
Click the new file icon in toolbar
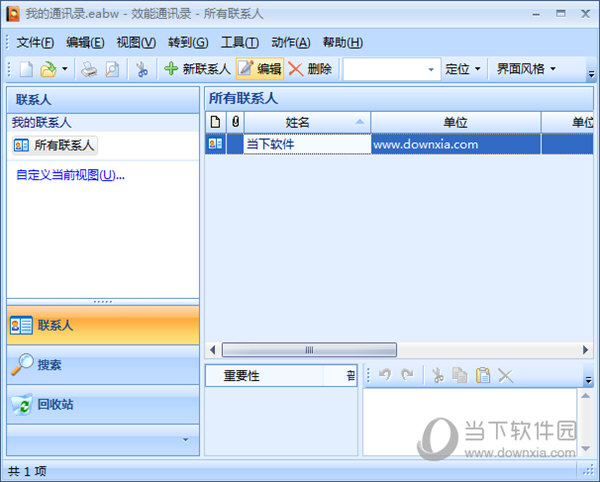(x=26, y=69)
